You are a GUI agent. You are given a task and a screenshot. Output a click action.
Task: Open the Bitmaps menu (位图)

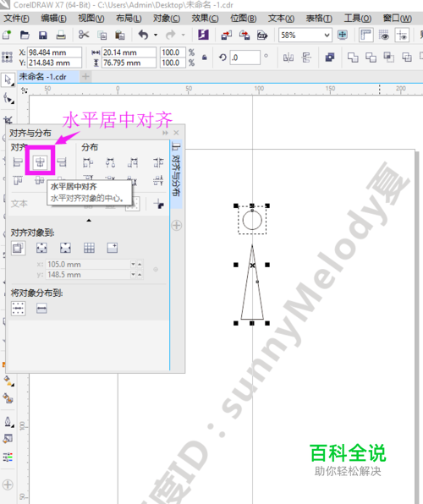243,19
